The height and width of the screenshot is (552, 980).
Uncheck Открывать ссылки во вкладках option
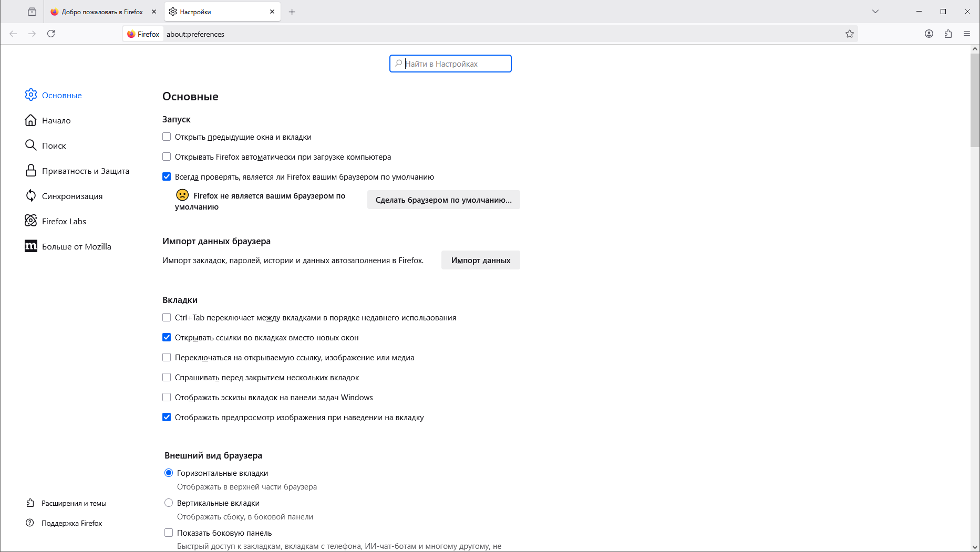[x=167, y=337]
